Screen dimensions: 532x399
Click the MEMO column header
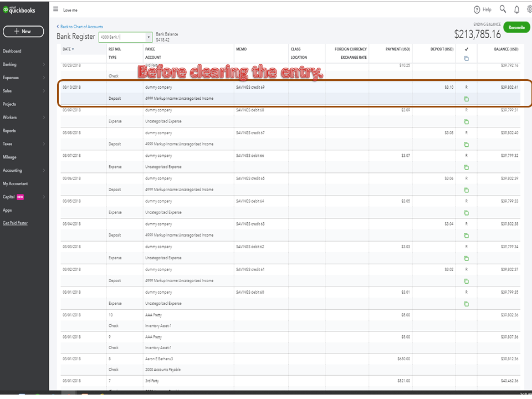(x=241, y=49)
